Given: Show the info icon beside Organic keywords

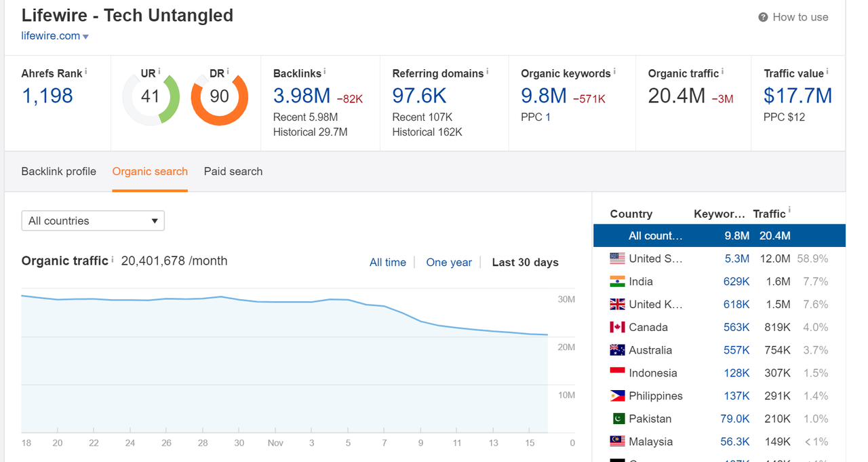Looking at the screenshot, I should point(614,71).
